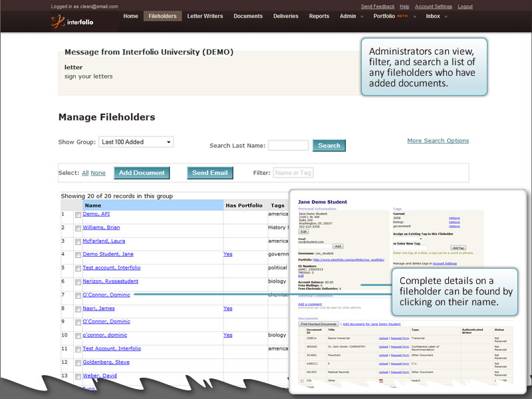Check the box for Demo, API
This screenshot has height=399, width=532.
[78, 215]
